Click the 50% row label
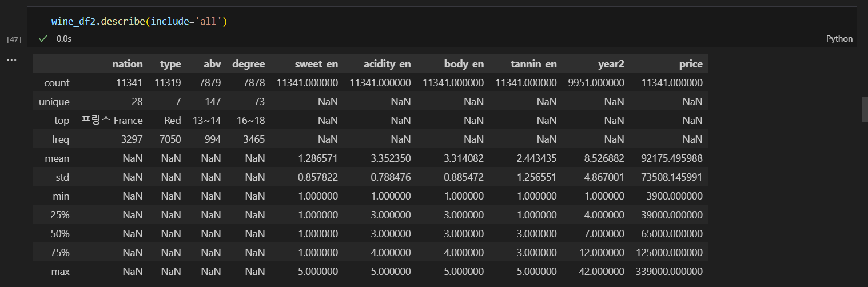Viewport: 868px width, 287px height. (x=60, y=234)
